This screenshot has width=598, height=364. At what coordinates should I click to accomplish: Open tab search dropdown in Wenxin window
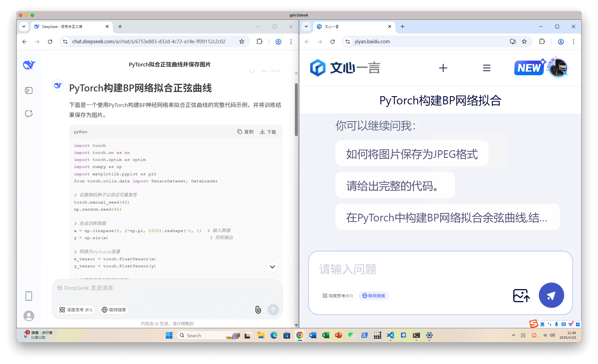pos(306,26)
